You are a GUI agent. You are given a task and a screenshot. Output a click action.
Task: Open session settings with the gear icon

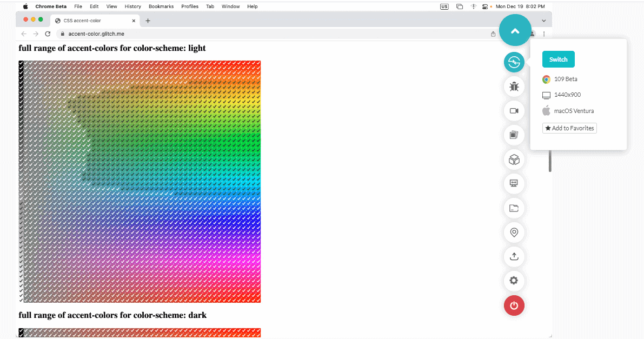pyautogui.click(x=514, y=281)
